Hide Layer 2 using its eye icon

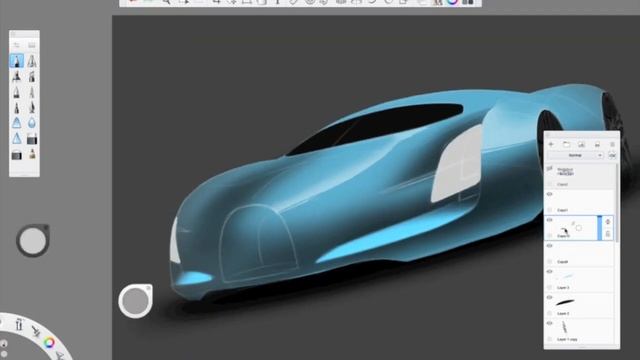click(x=549, y=297)
